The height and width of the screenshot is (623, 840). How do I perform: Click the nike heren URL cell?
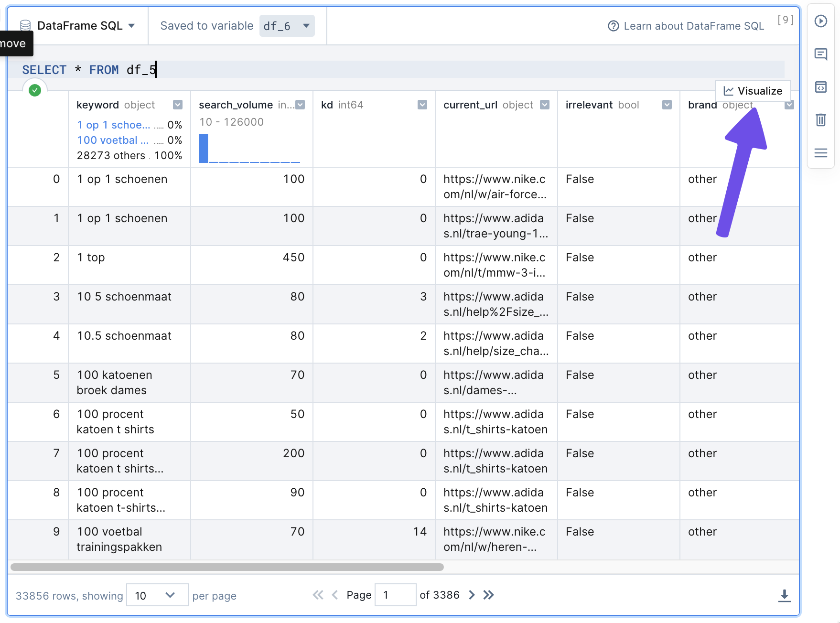(496, 540)
